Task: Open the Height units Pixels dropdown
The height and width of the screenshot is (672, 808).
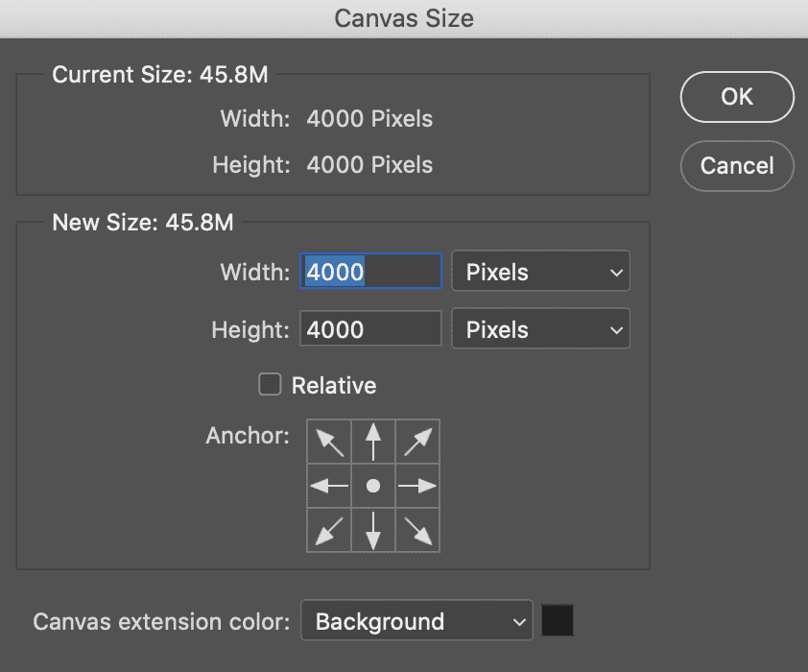Action: click(540, 328)
